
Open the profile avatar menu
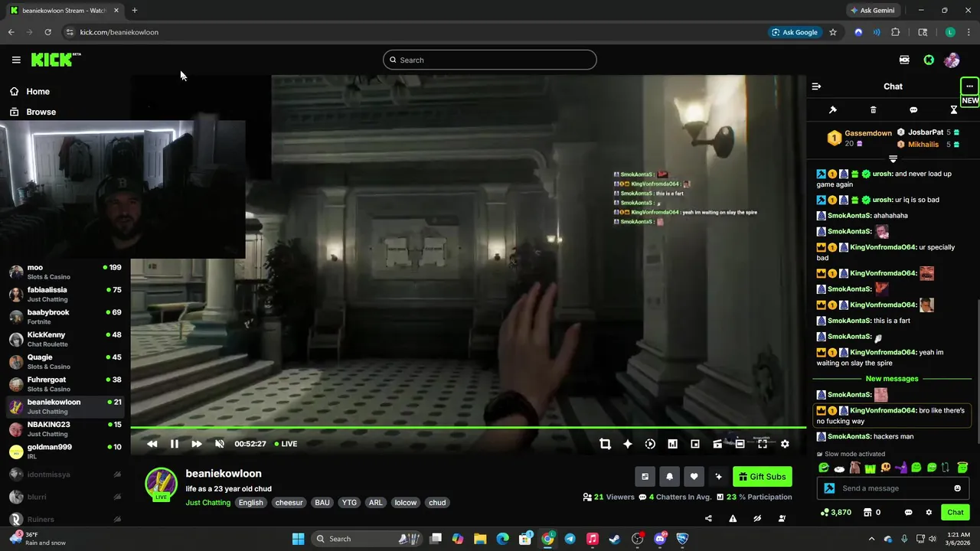coord(952,60)
